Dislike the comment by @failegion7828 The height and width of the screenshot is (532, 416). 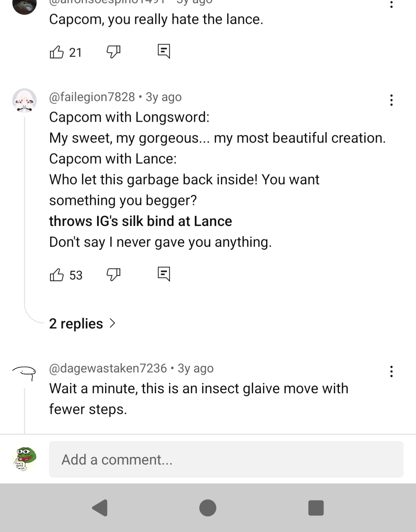click(113, 274)
